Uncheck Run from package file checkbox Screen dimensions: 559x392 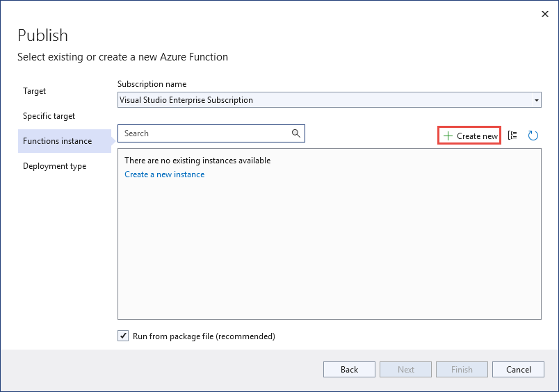coord(123,336)
